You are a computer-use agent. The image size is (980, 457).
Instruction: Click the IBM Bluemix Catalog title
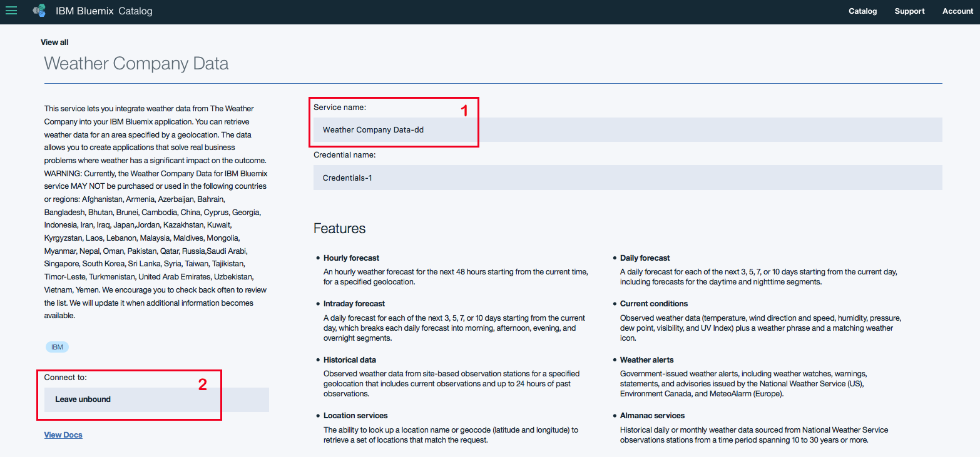coord(104,11)
